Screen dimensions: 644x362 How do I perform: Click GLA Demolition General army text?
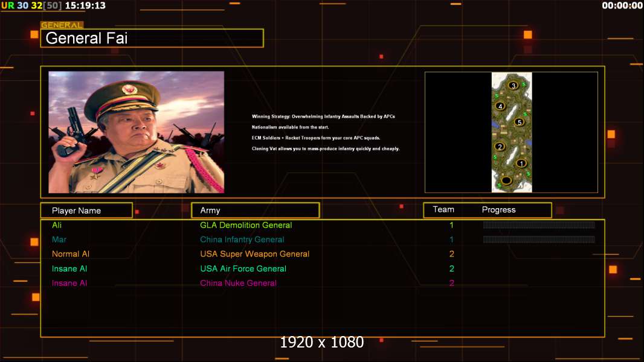[246, 225]
